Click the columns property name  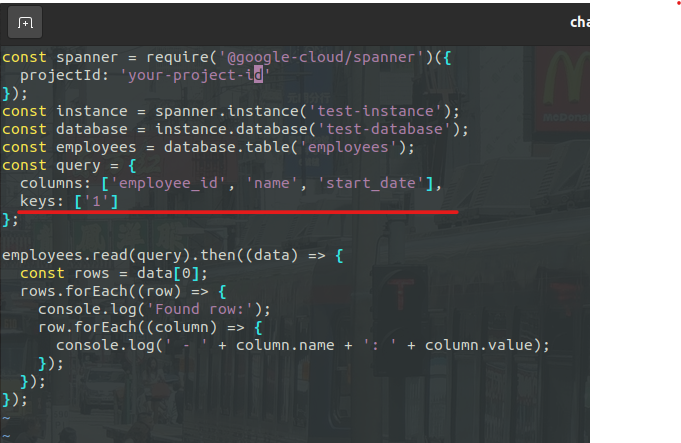(51, 183)
